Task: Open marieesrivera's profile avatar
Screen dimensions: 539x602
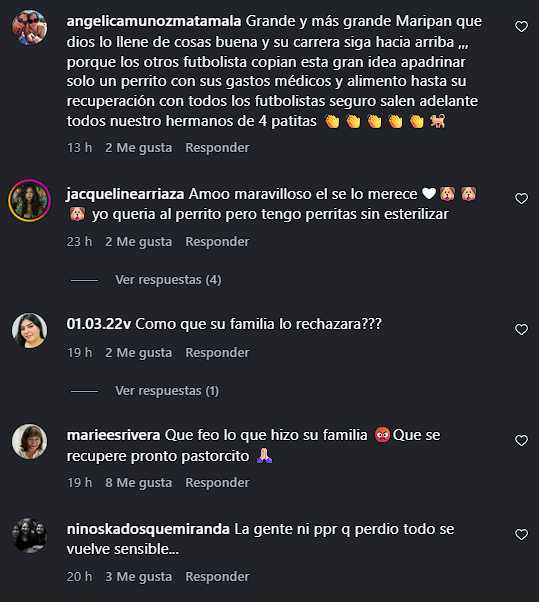Action: click(30, 441)
